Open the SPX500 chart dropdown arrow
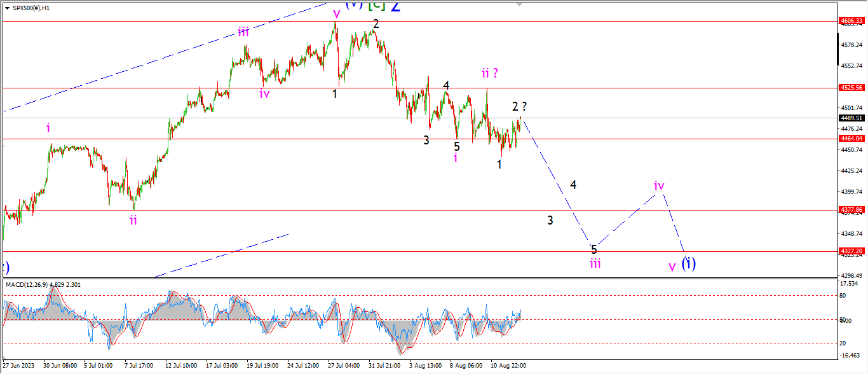This screenshot has height=374, width=868. pyautogui.click(x=7, y=8)
